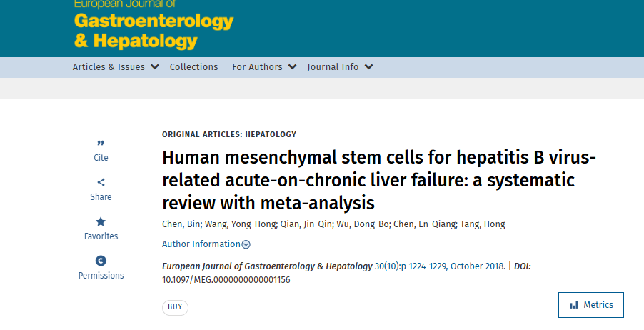This screenshot has height=330, width=644.
Task: Go to the Collections menu item
Action: pyautogui.click(x=193, y=67)
